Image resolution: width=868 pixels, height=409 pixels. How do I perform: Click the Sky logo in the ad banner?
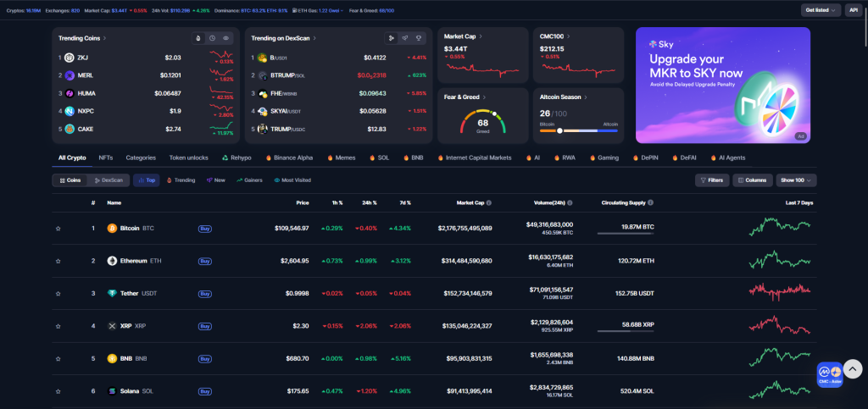(661, 44)
